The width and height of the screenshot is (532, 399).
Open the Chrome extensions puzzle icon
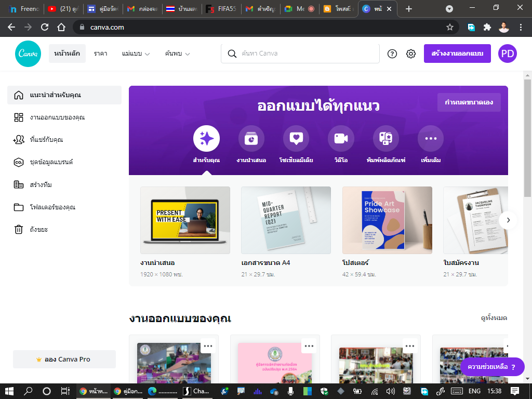coord(487,27)
